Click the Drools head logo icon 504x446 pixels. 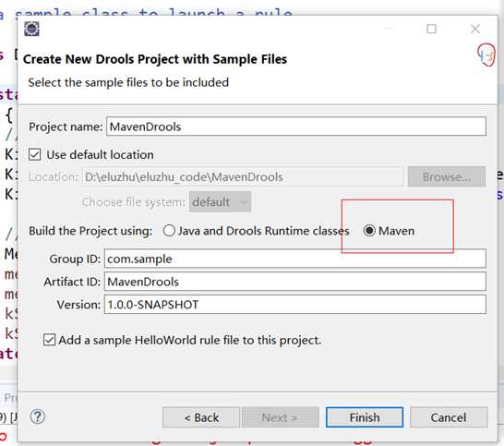[486, 55]
